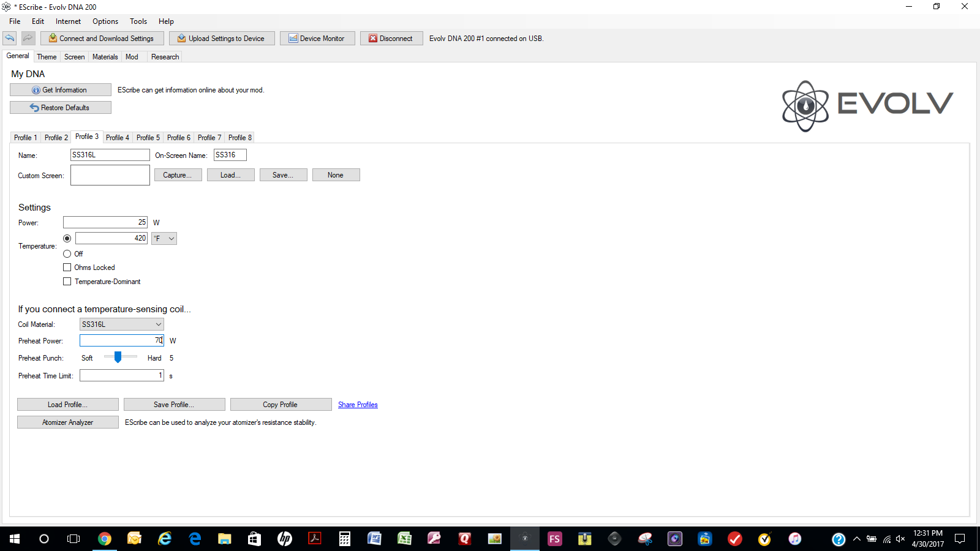The height and width of the screenshot is (551, 980).
Task: Click the Share Profiles link
Action: pos(358,405)
